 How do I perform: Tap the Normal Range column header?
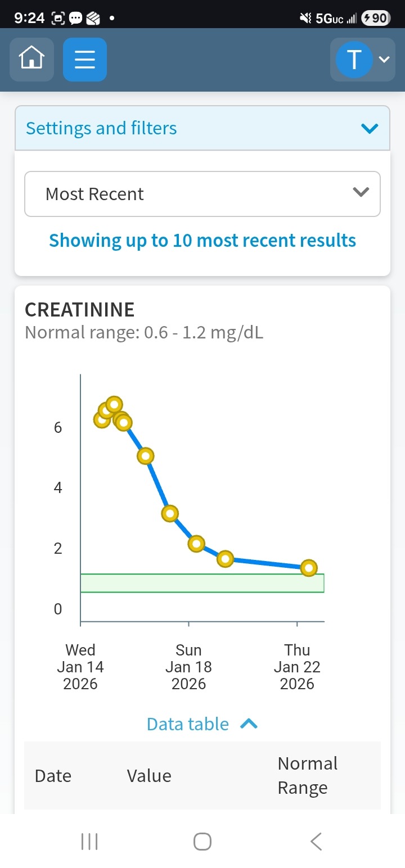click(307, 776)
